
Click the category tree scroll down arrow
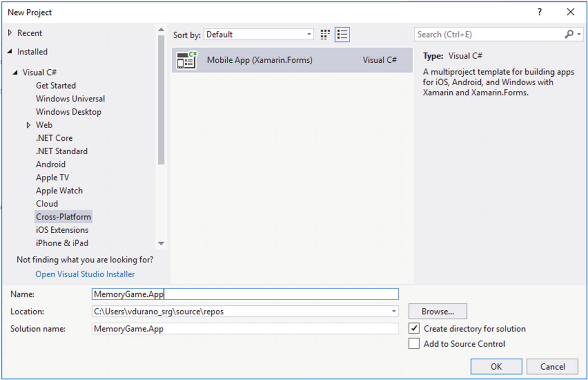pyautogui.click(x=161, y=243)
